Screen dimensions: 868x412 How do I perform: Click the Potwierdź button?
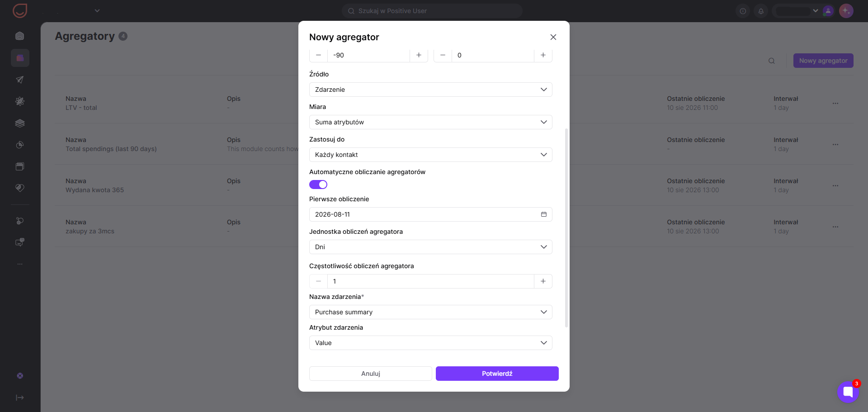pos(497,374)
